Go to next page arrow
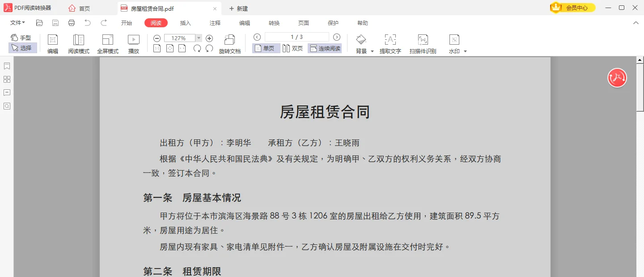 click(x=337, y=37)
